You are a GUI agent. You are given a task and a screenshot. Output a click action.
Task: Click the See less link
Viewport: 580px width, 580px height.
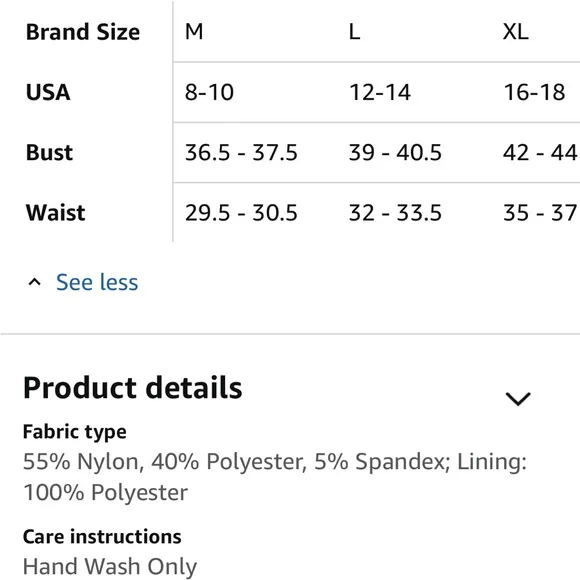97,283
